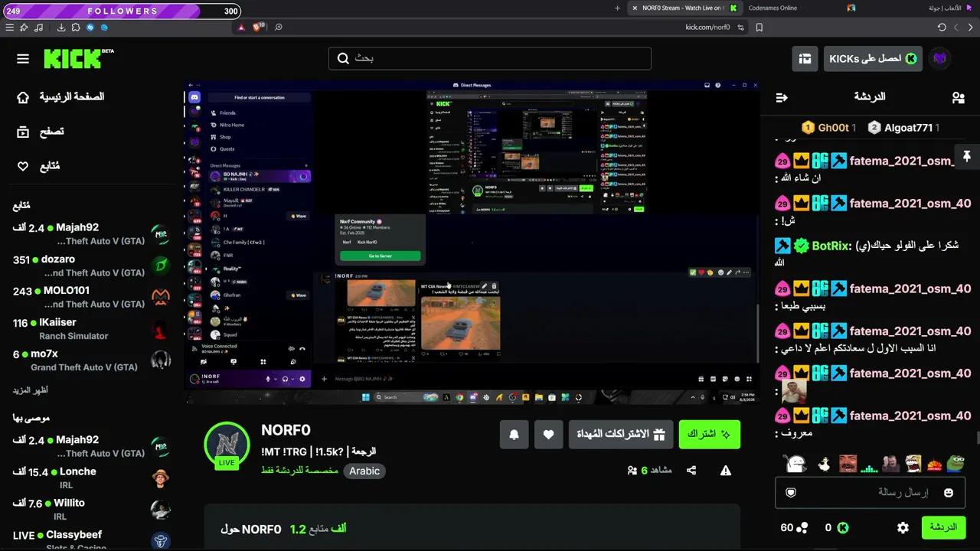Open chat settings gear
Screen dimensions: 980x551
903,527
